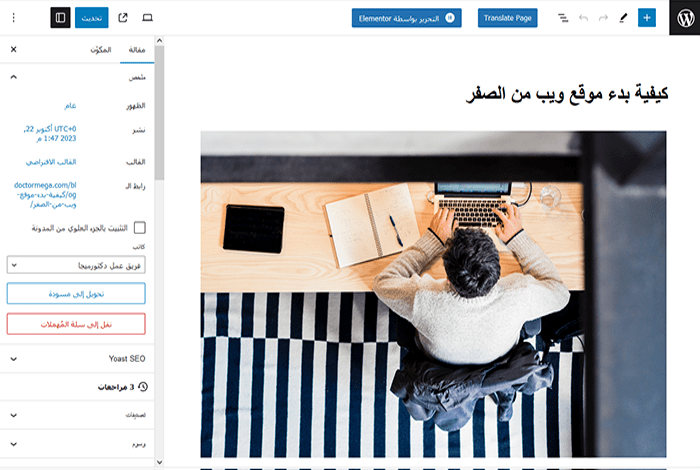Screen dimensions: 700x470
Task: Click the نشر label text
Action: [x=139, y=130]
